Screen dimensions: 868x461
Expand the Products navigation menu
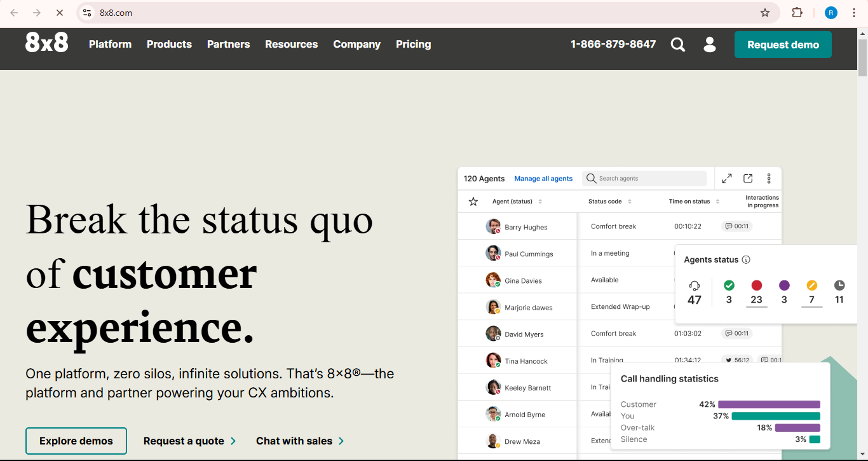pos(169,44)
